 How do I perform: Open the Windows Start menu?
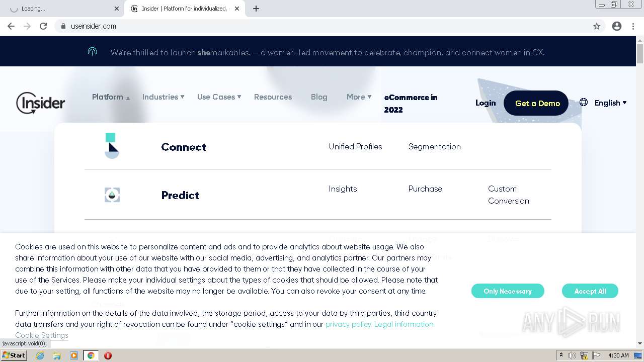point(14,355)
